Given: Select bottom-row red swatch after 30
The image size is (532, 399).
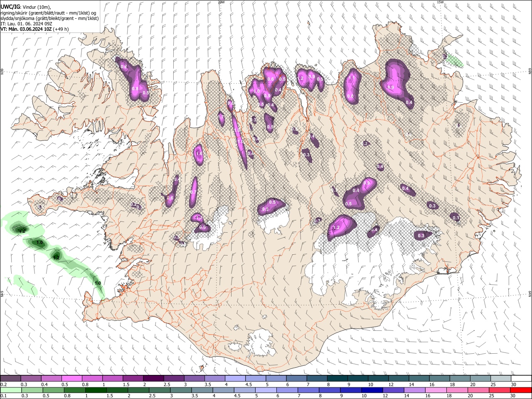Looking at the screenshot, I should [x=521, y=390].
